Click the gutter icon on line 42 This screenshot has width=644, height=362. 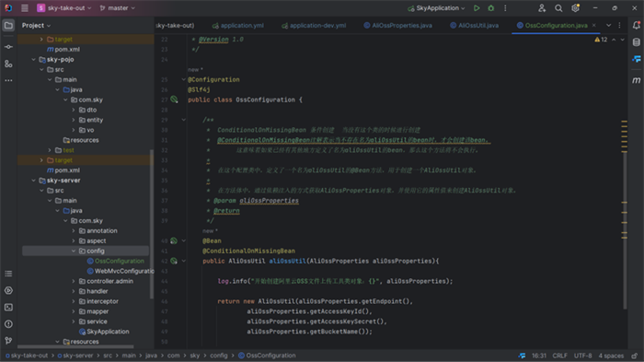(174, 261)
